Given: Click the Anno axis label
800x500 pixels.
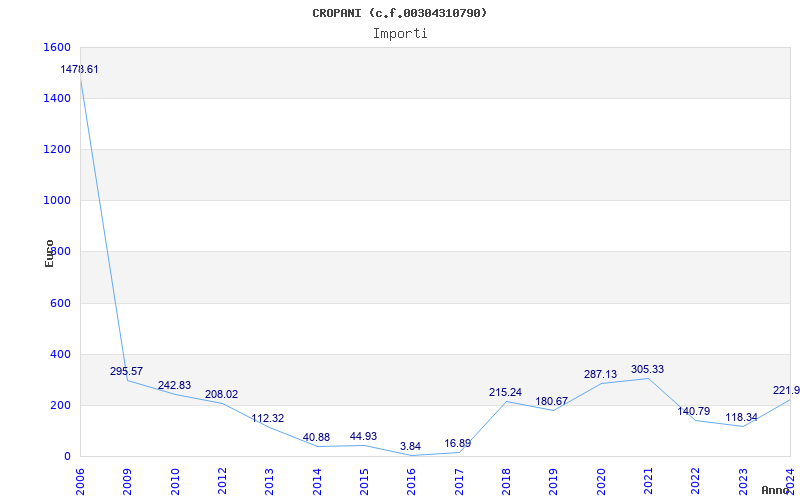Looking at the screenshot, I should coord(775,490).
